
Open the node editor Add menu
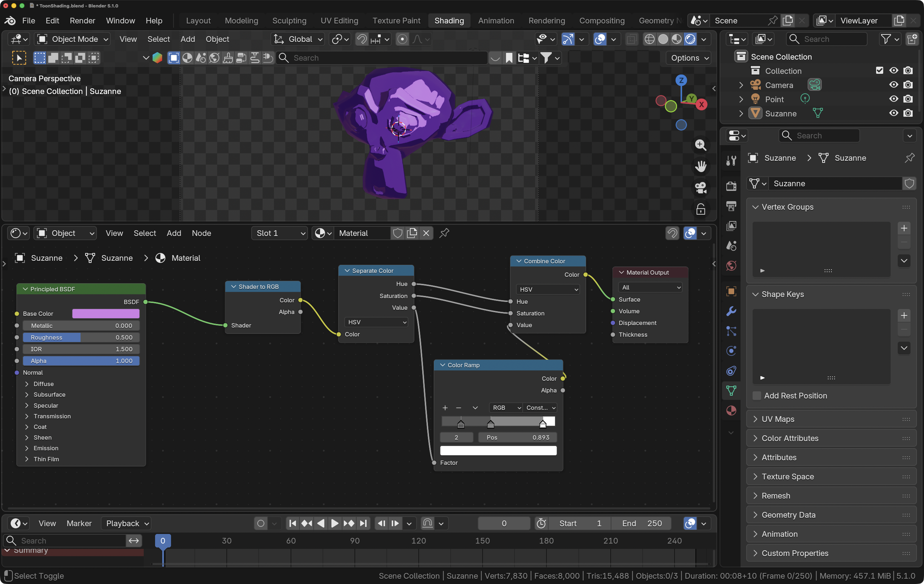pyautogui.click(x=174, y=233)
